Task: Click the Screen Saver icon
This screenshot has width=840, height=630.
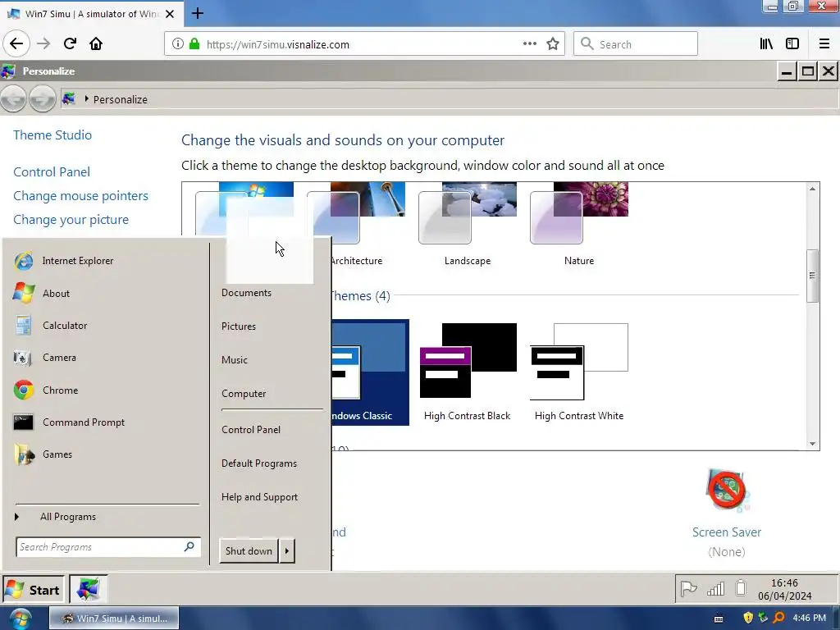Action: click(x=727, y=490)
